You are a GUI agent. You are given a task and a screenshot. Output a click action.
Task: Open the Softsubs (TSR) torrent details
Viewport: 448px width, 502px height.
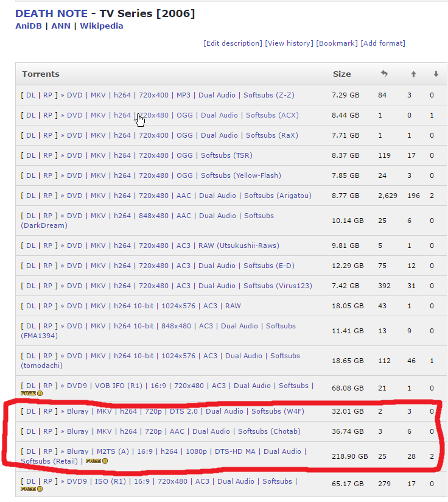pos(159,155)
